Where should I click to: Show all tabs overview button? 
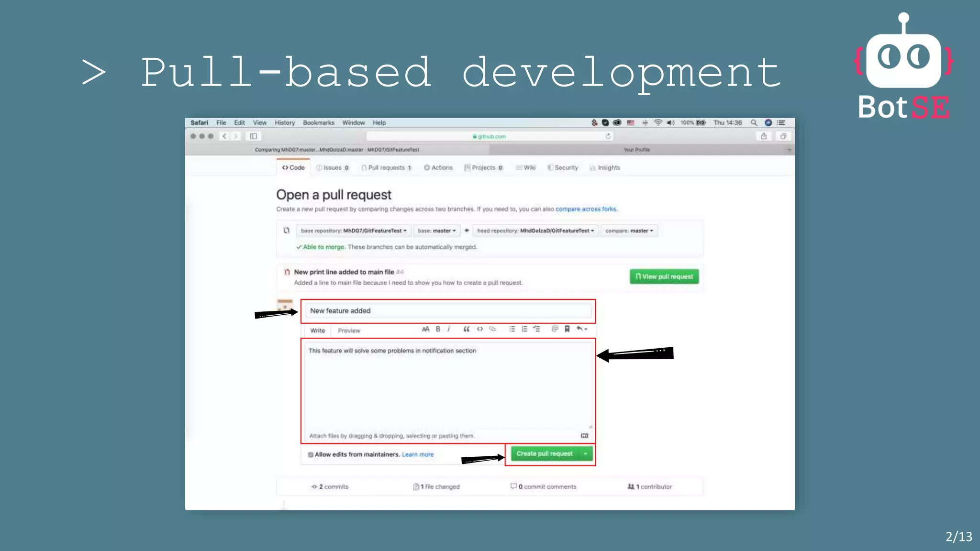pyautogui.click(x=783, y=136)
